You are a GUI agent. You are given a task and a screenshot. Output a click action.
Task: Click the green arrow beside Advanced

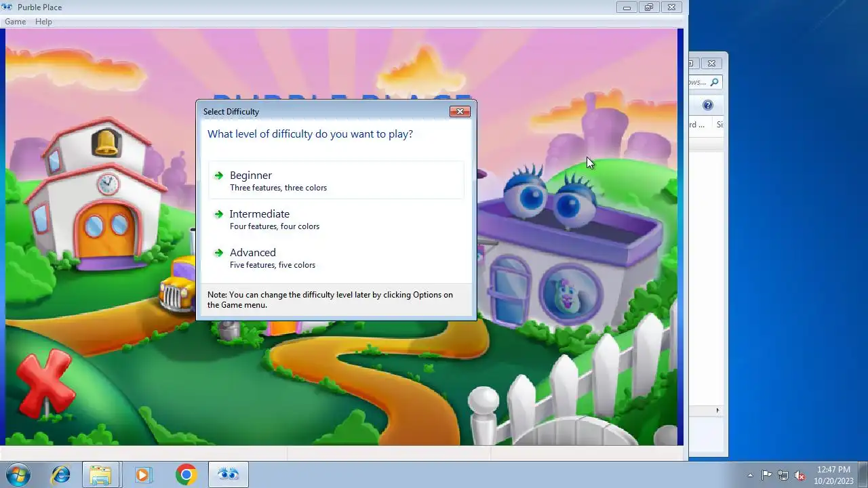point(218,253)
